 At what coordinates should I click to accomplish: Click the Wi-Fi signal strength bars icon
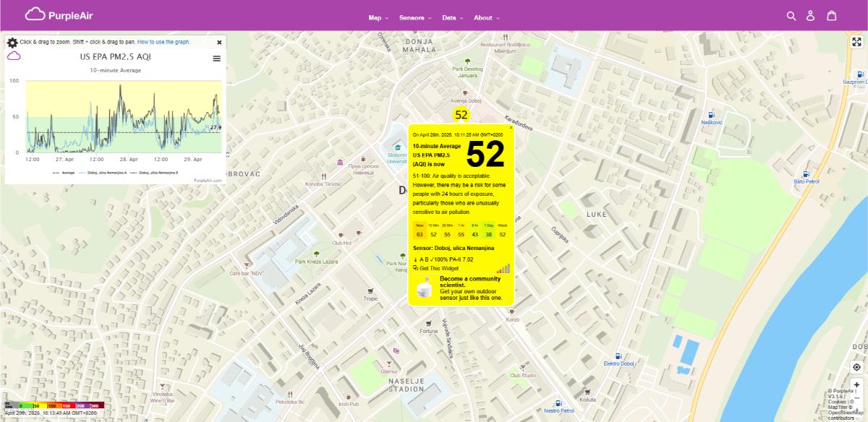[503, 268]
